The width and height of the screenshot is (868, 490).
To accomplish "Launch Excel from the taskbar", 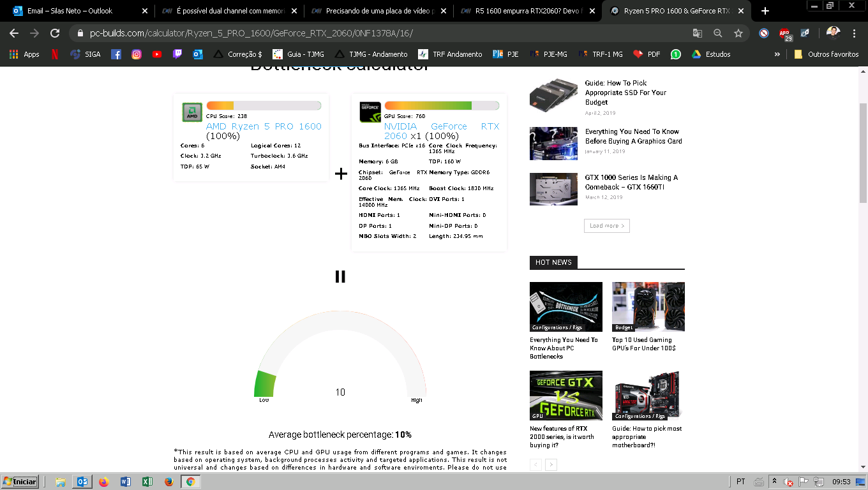I will click(147, 482).
